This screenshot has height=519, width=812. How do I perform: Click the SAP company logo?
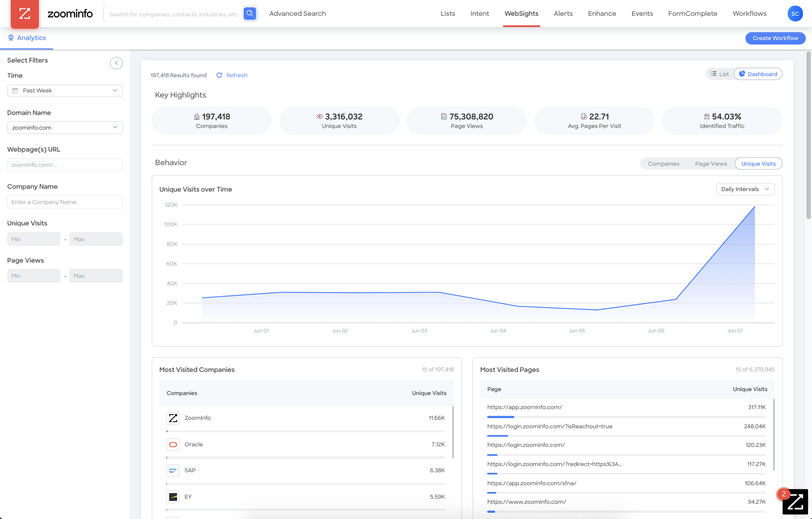pyautogui.click(x=173, y=471)
